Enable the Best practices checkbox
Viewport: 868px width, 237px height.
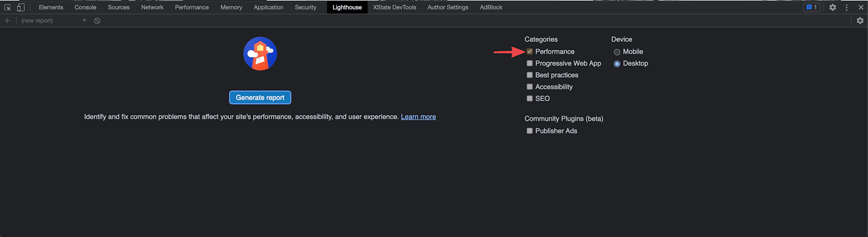[529, 75]
